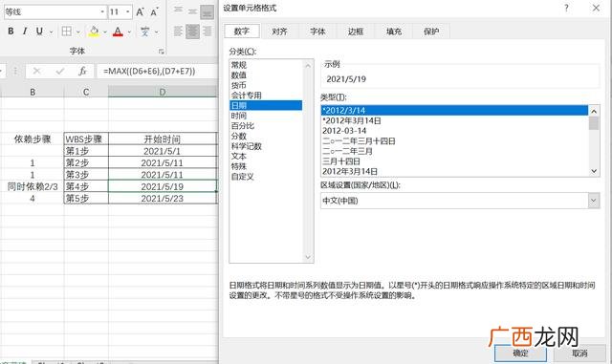Apply cell borders icon
612x364 pixels.
pos(67,32)
